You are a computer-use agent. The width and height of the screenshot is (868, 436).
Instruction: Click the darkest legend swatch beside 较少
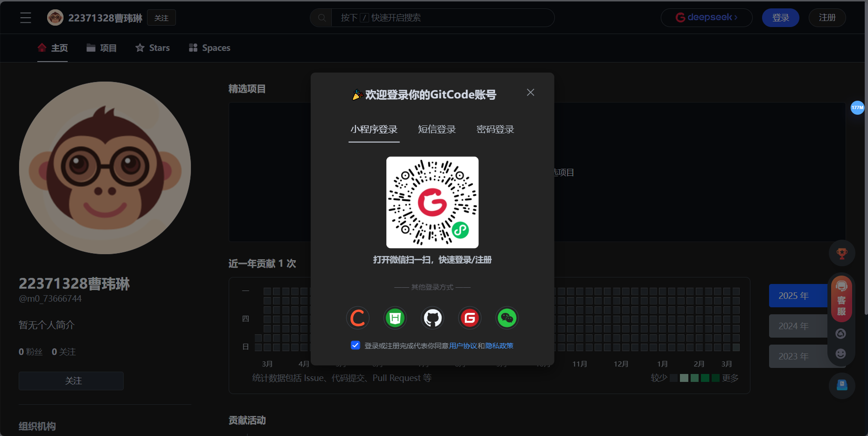click(x=673, y=378)
